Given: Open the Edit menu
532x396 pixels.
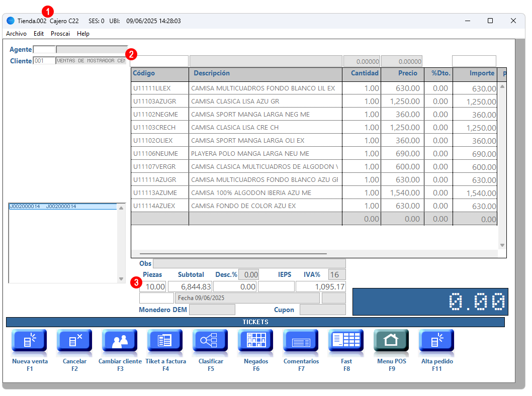Looking at the screenshot, I should 39,34.
